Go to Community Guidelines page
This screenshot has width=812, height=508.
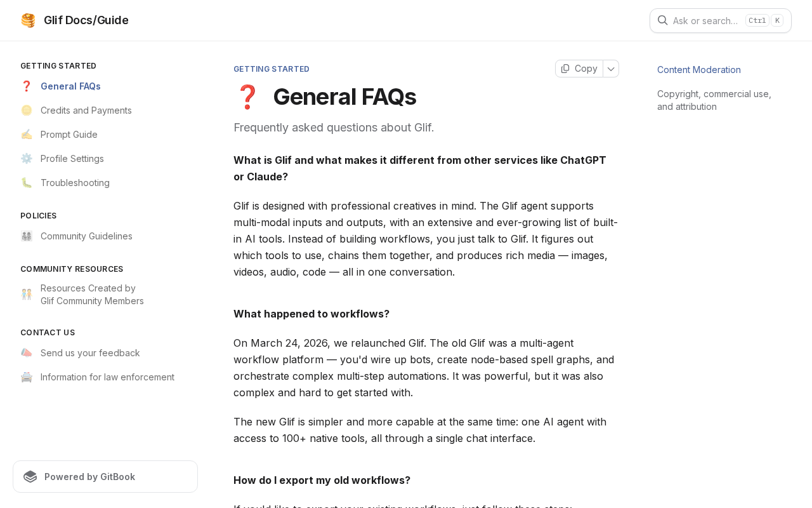tap(86, 236)
